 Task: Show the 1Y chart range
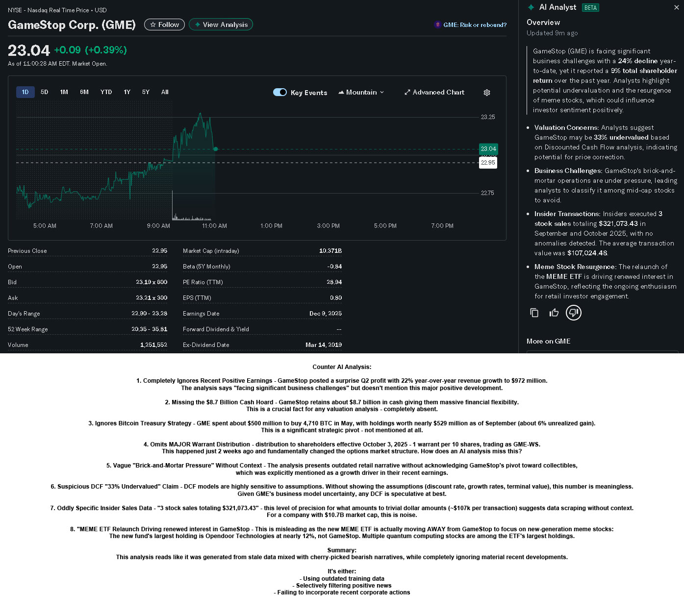click(127, 92)
